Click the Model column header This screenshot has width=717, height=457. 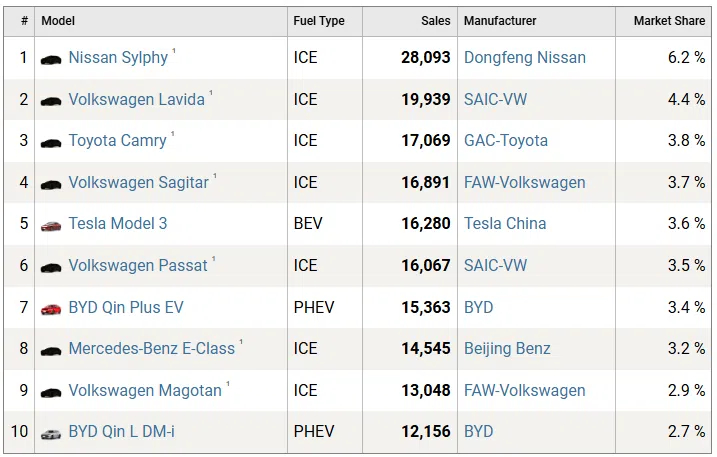58,21
